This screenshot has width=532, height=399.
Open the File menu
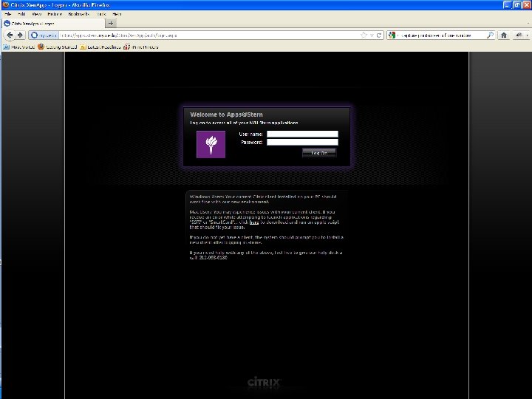pyautogui.click(x=8, y=14)
